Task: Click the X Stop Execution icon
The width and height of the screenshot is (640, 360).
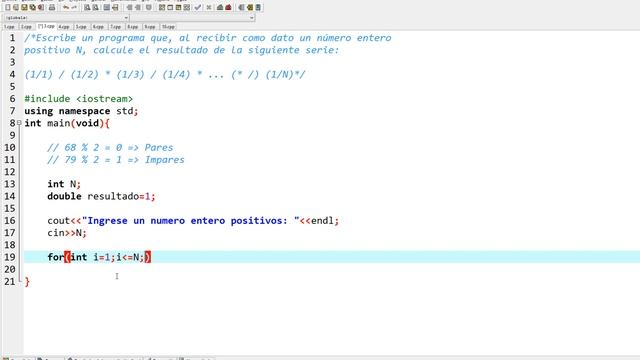Action: tap(209, 7)
